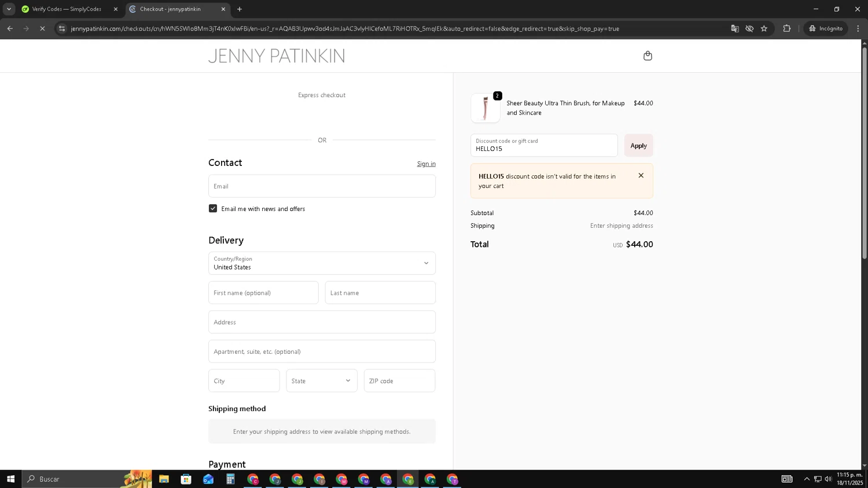Viewport: 868px width, 488px height.
Task: Click the ZIP code field
Action: (399, 381)
